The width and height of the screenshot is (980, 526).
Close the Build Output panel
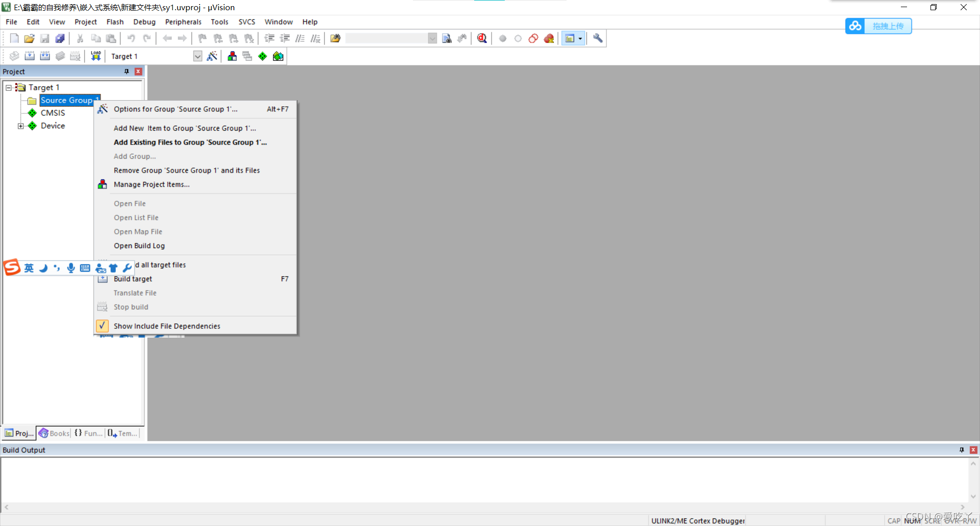(973, 450)
